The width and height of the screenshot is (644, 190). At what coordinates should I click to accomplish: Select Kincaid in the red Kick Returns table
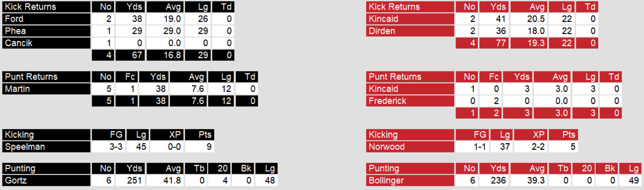point(383,19)
